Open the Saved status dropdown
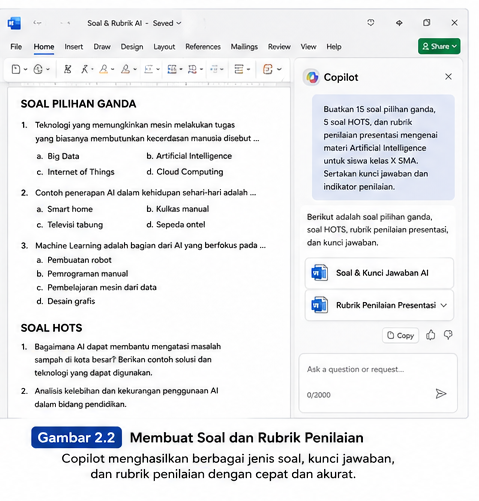 (167, 23)
